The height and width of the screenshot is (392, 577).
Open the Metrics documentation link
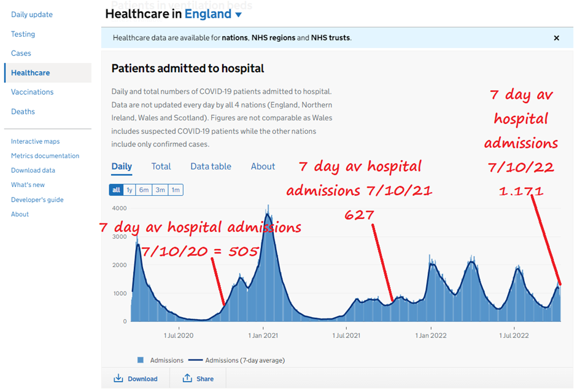pos(45,156)
